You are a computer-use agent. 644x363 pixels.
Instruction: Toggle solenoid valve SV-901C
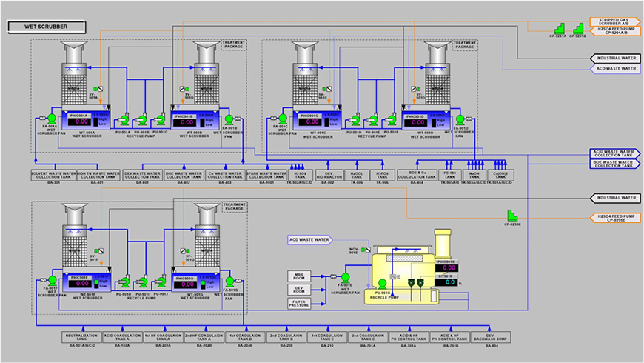pyautogui.click(x=330, y=90)
